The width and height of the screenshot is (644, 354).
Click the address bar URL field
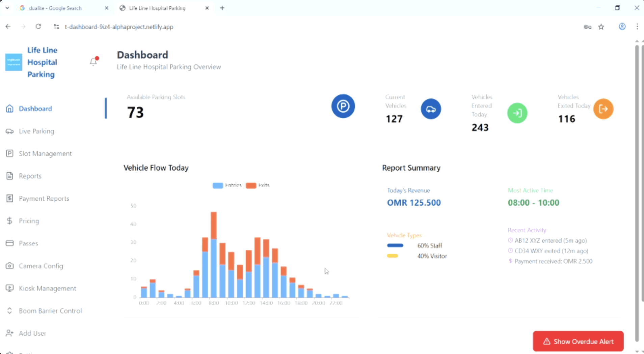(119, 27)
